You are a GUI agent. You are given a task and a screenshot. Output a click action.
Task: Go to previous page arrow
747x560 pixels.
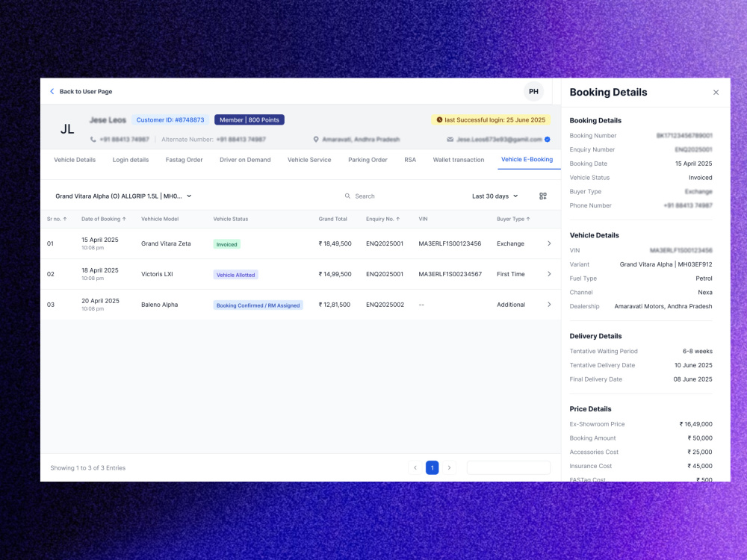tap(415, 467)
